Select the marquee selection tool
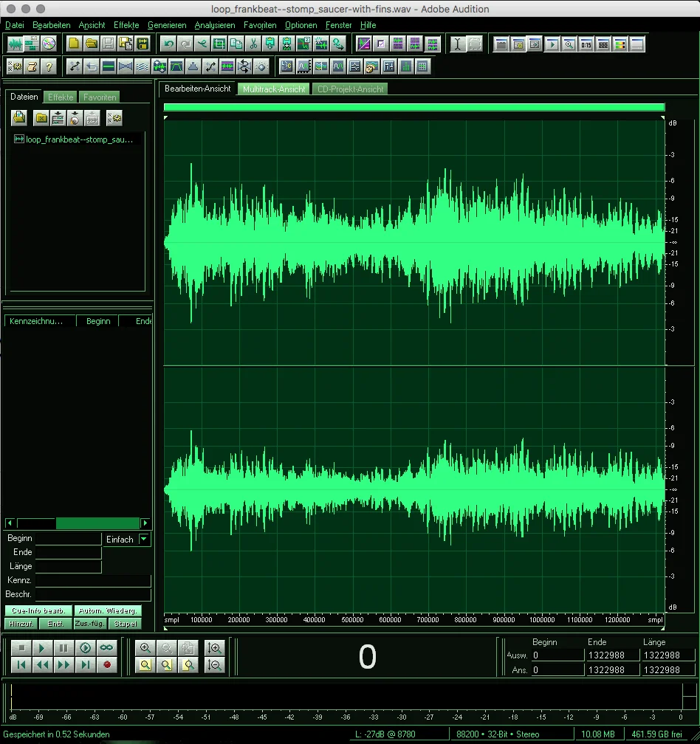Image resolution: width=700 pixels, height=744 pixels. (475, 44)
